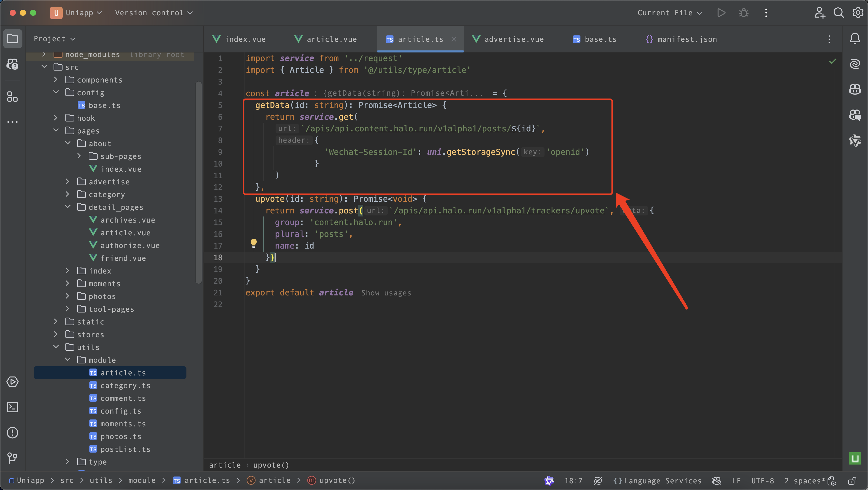Open Notifications bell panel
The height and width of the screenshot is (490, 868).
tap(855, 39)
